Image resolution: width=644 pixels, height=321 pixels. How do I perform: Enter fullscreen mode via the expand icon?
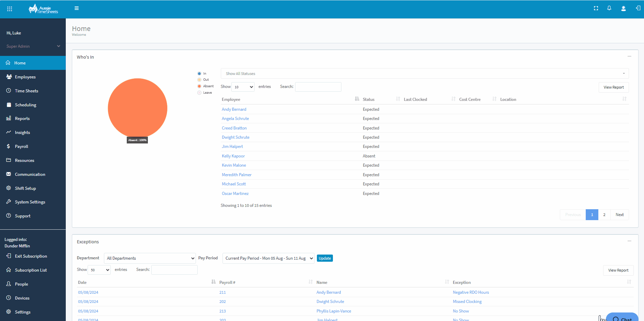(x=596, y=9)
